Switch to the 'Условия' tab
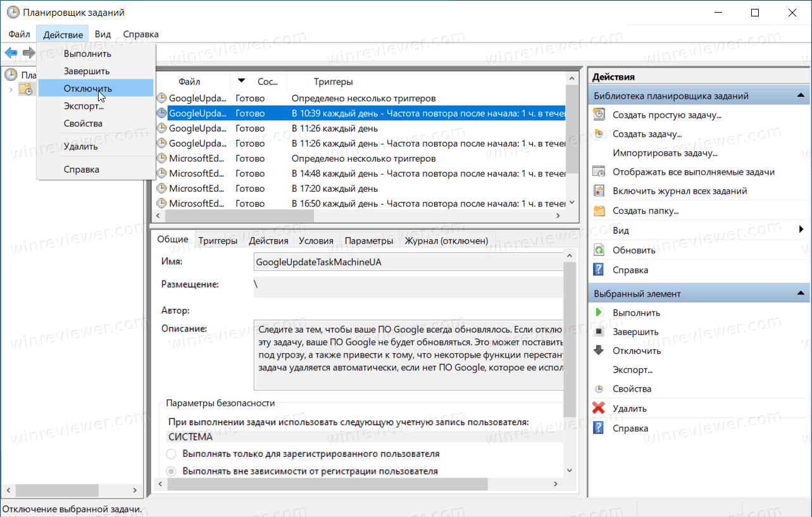812x517 pixels. tap(316, 240)
